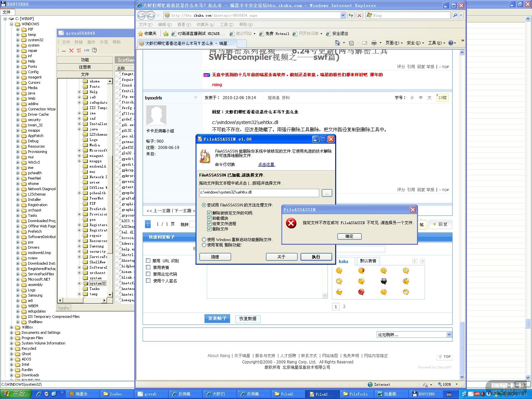
Task: Select 使用常规 '删除功能' radio option
Action: tap(204, 245)
